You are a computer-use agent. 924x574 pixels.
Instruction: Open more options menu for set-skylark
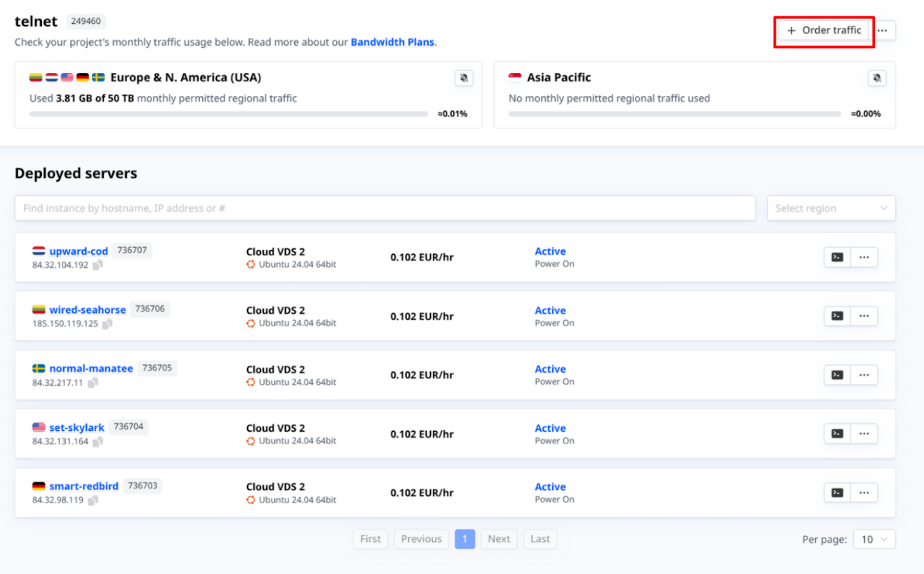[864, 434]
